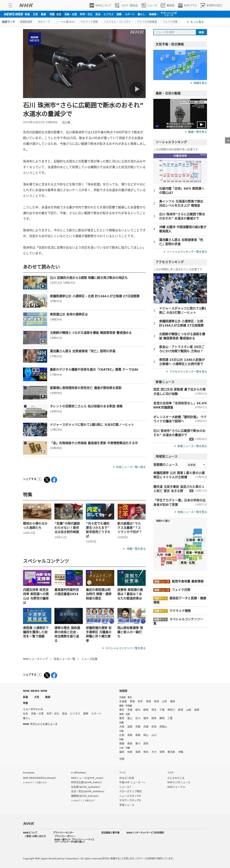Viewport: 230px width, 868px height.
Task: Open the 内閣支持率 chart image
Action: pos(180,169)
